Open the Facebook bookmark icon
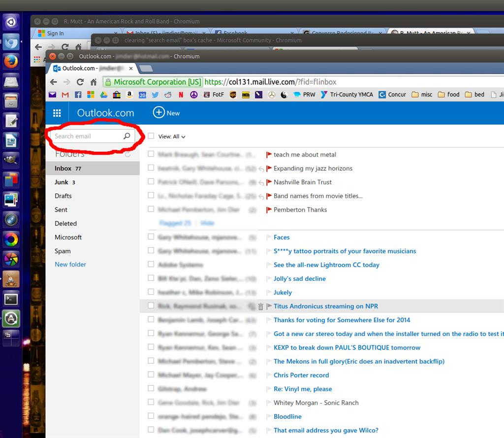 point(78,95)
